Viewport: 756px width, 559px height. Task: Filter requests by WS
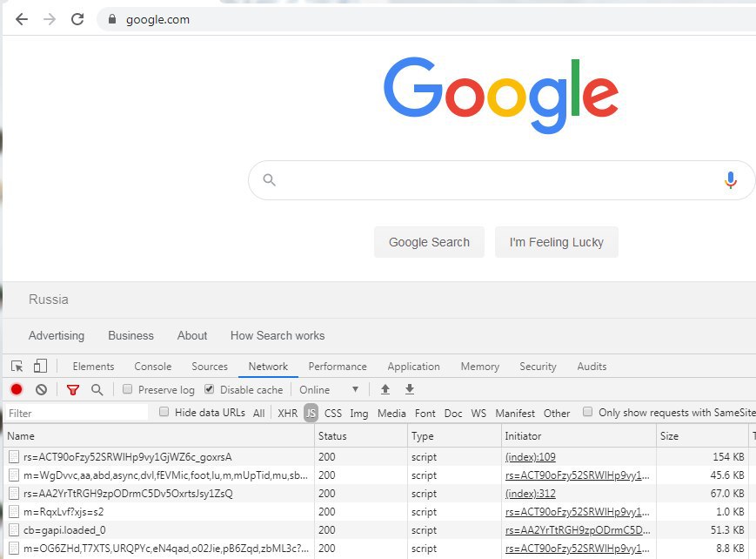478,414
